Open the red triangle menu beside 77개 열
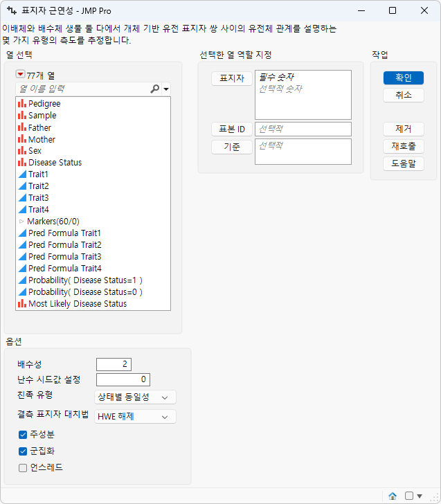Screen dimensions: 441x504 pyautogui.click(x=20, y=74)
